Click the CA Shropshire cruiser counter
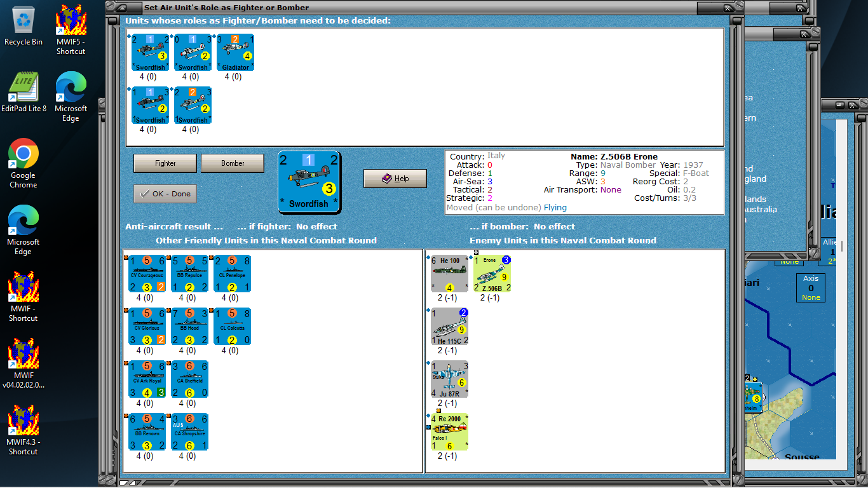This screenshot has width=868, height=488. [x=189, y=431]
